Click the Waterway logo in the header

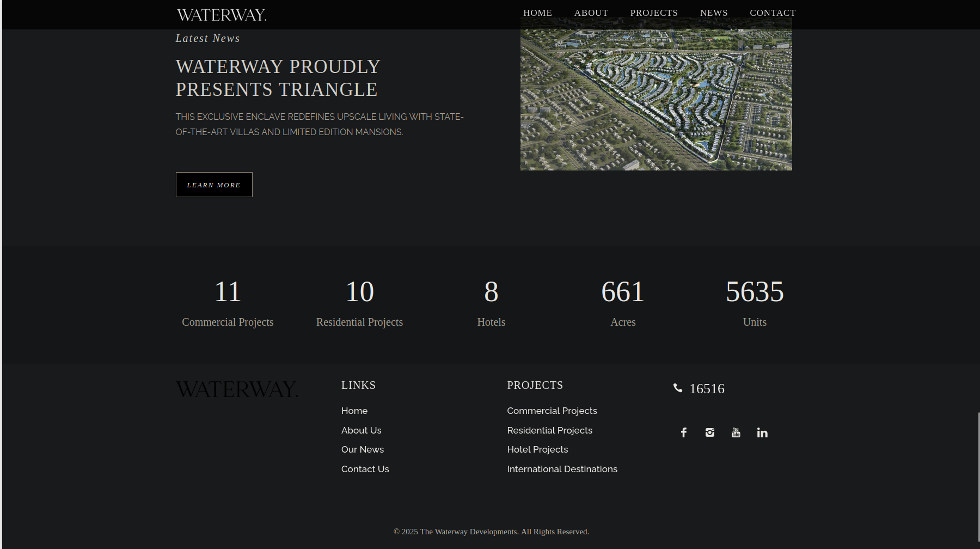click(222, 15)
